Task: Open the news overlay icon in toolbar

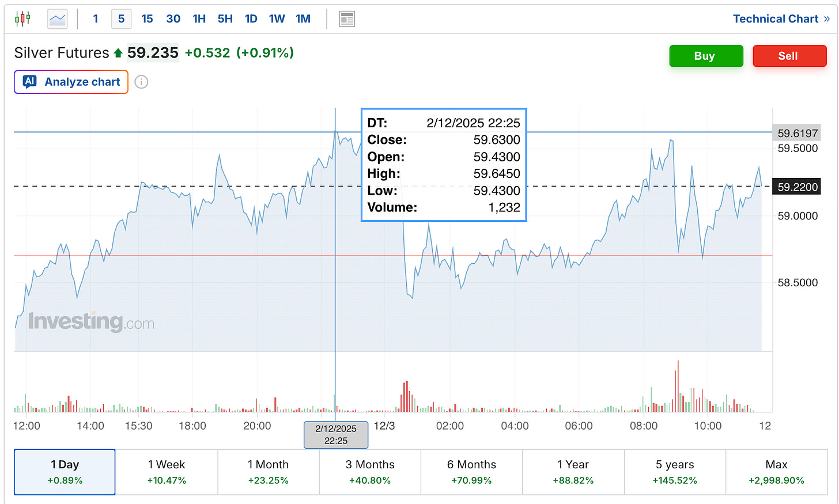Action: tap(347, 19)
